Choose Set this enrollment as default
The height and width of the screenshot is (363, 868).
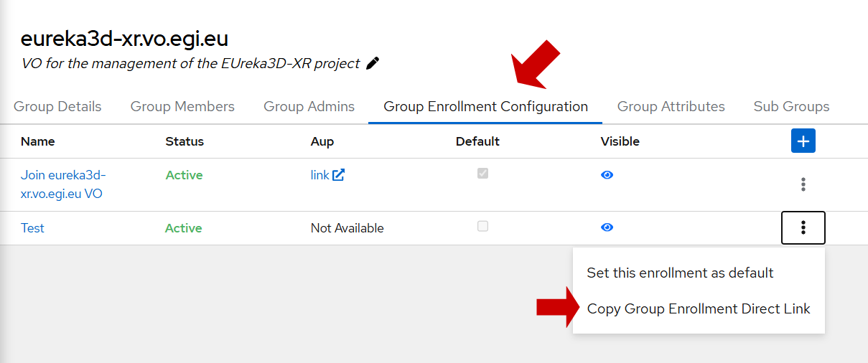(x=680, y=273)
